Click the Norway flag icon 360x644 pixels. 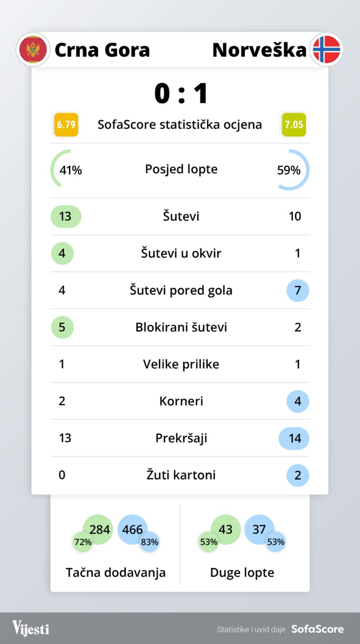coord(326,50)
